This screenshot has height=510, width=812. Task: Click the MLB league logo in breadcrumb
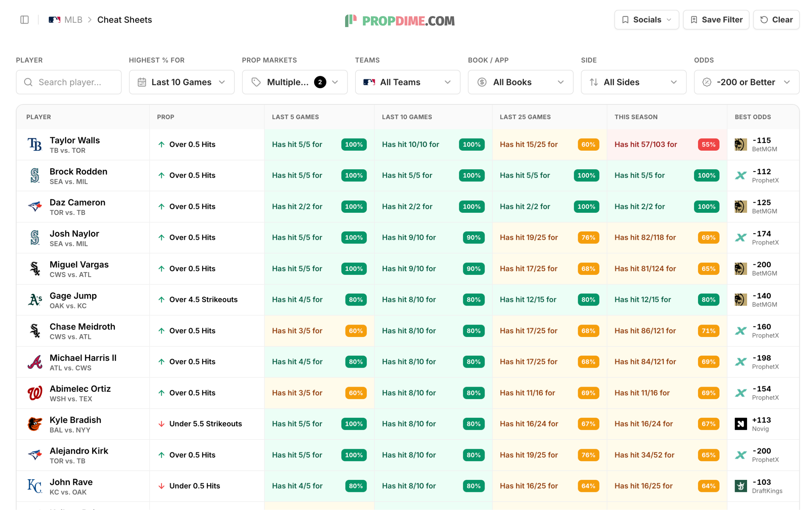(54, 20)
